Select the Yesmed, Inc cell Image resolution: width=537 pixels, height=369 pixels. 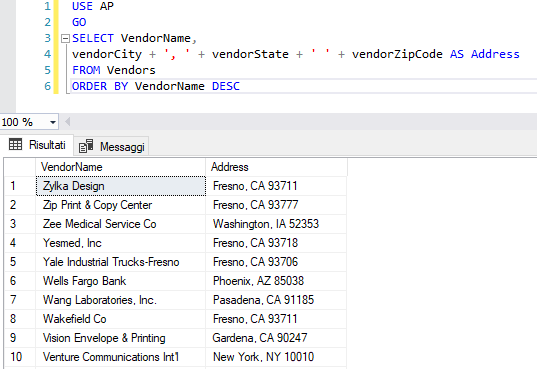(x=121, y=243)
